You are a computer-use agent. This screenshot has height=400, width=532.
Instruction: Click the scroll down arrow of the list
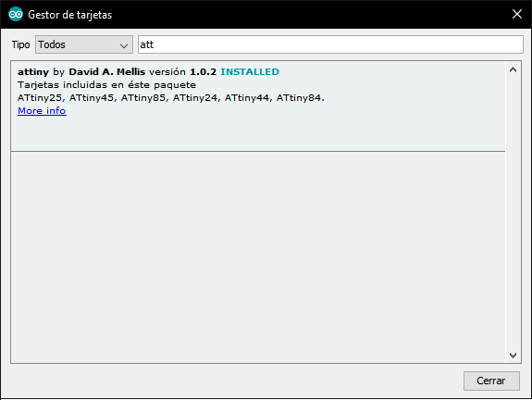coord(513,356)
